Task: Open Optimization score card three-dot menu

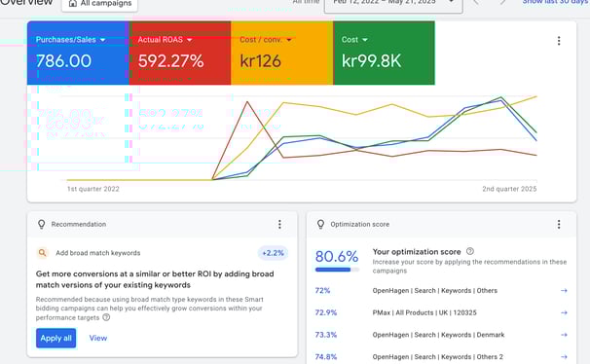Action: click(x=559, y=225)
